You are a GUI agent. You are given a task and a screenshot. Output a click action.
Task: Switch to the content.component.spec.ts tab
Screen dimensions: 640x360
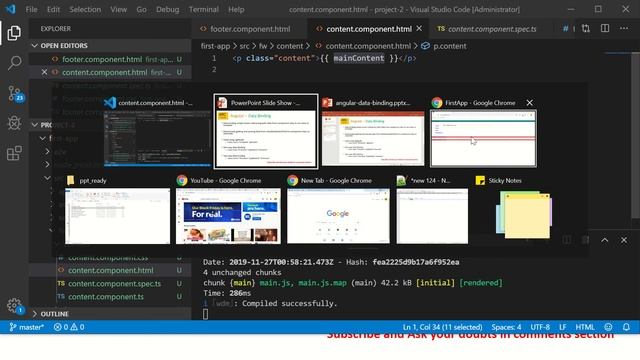[492, 29]
